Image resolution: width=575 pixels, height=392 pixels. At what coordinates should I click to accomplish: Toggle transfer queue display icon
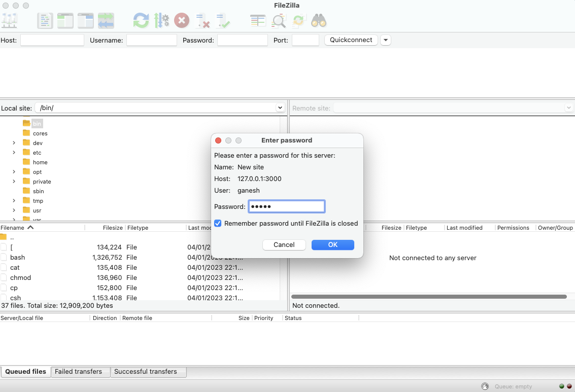tap(106, 20)
